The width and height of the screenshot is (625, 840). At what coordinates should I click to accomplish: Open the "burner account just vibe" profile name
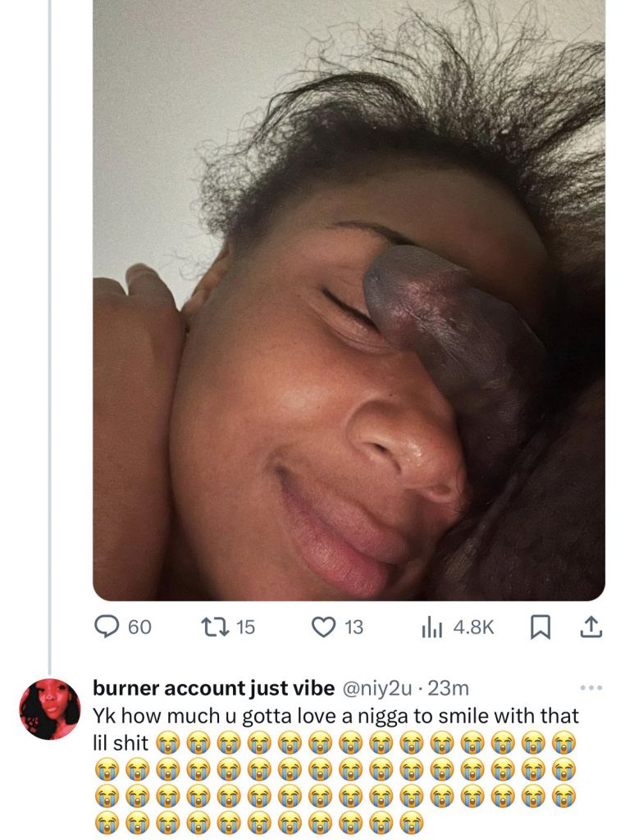213,687
